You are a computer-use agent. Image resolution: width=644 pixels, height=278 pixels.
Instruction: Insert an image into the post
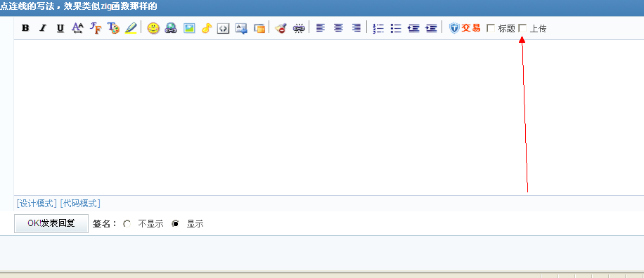pyautogui.click(x=189, y=28)
